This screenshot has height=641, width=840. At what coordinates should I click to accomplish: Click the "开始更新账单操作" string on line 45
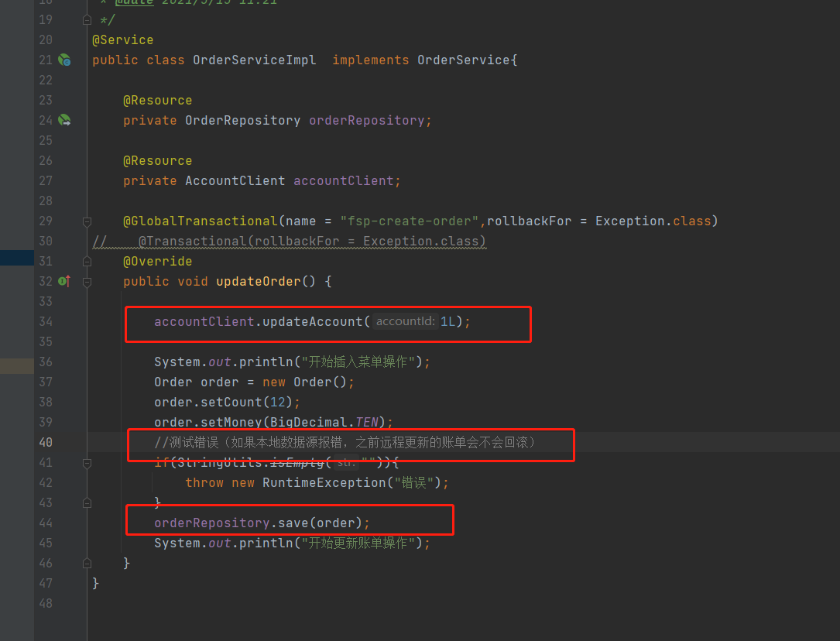tap(358, 543)
